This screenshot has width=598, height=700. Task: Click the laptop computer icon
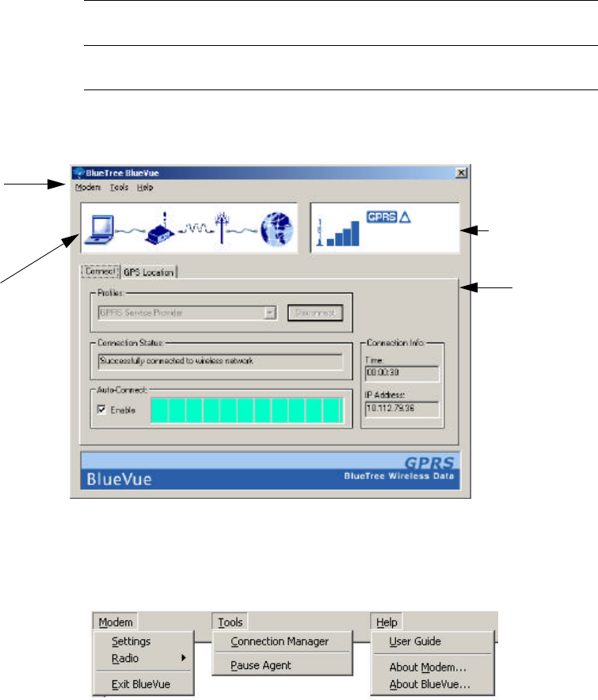[x=101, y=229]
